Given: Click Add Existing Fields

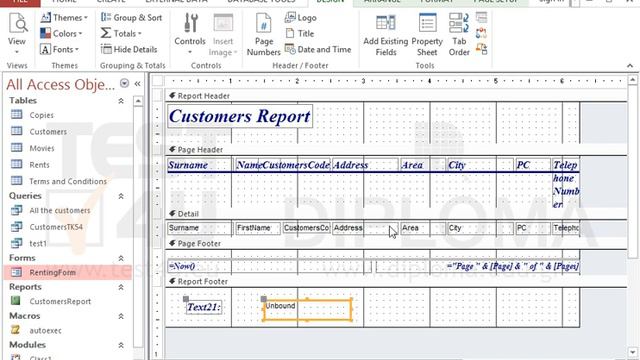Looking at the screenshot, I should coord(386,34).
